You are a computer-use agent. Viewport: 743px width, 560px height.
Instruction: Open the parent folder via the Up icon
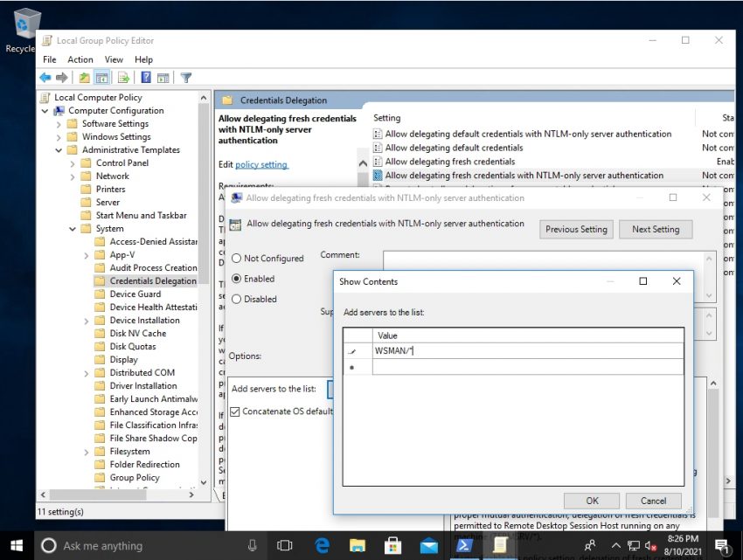click(83, 78)
